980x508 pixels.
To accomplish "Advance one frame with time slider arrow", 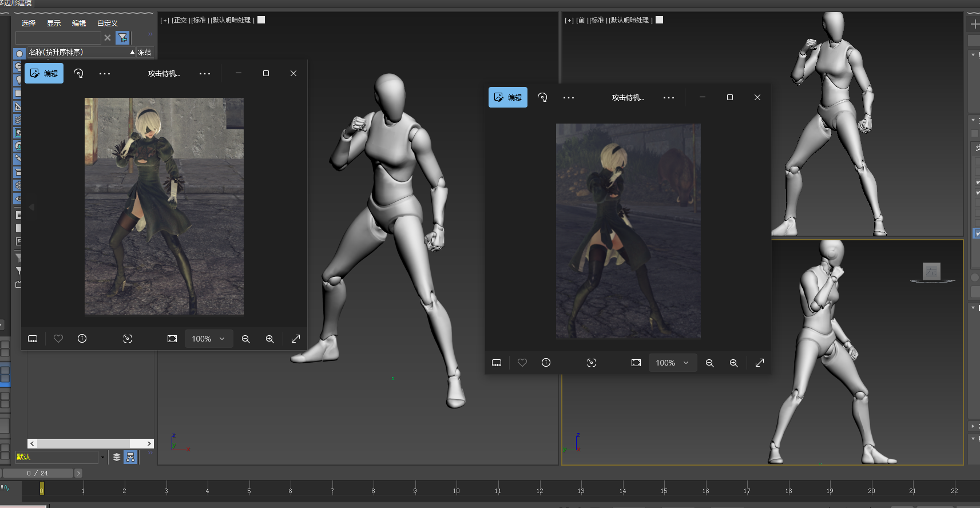I will click(x=78, y=473).
